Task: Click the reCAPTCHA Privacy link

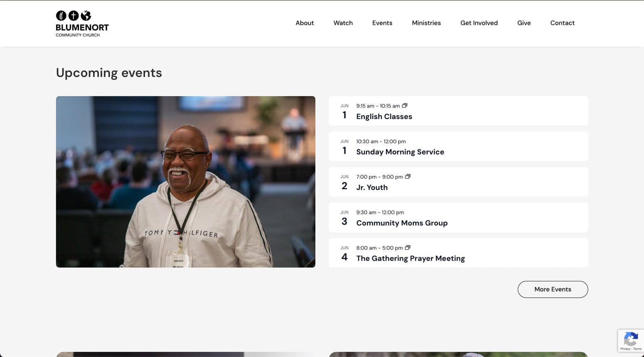Action: click(625, 349)
